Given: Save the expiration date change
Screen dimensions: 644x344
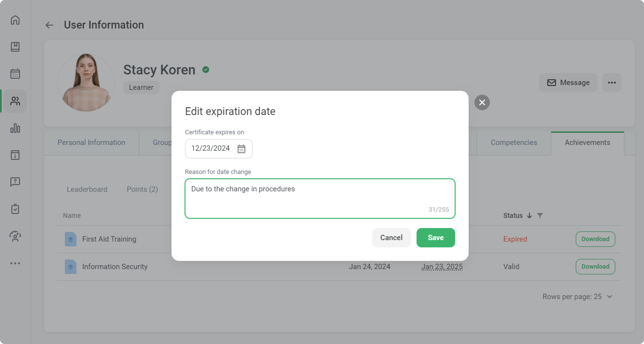Looking at the screenshot, I should click(x=435, y=238).
